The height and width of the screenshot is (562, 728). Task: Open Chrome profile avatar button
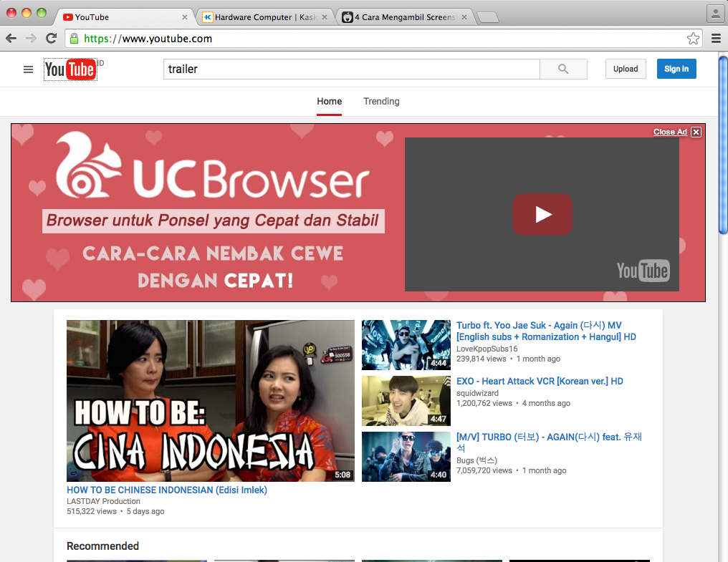pos(715,14)
